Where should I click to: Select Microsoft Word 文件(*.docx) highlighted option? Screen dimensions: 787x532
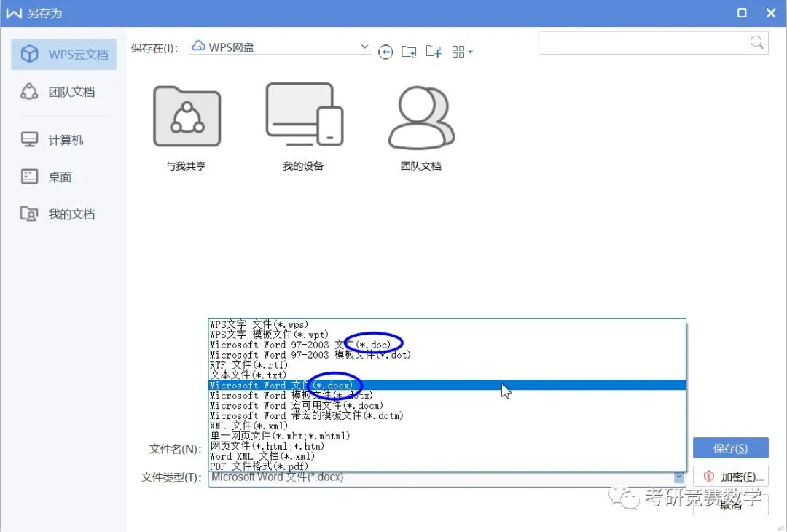click(x=447, y=385)
